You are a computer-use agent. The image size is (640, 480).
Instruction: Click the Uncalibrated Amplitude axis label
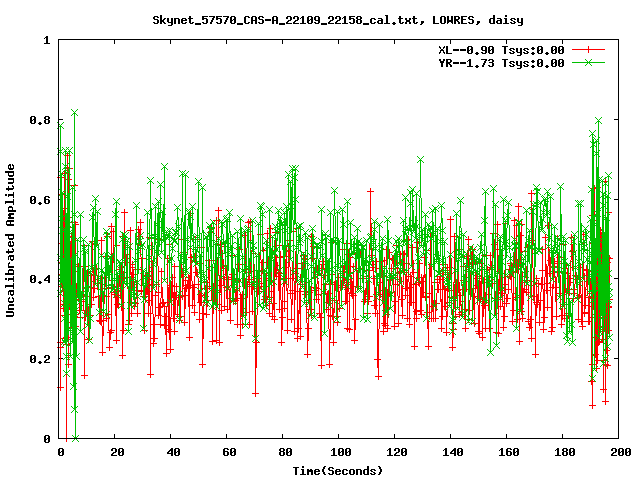point(10,240)
